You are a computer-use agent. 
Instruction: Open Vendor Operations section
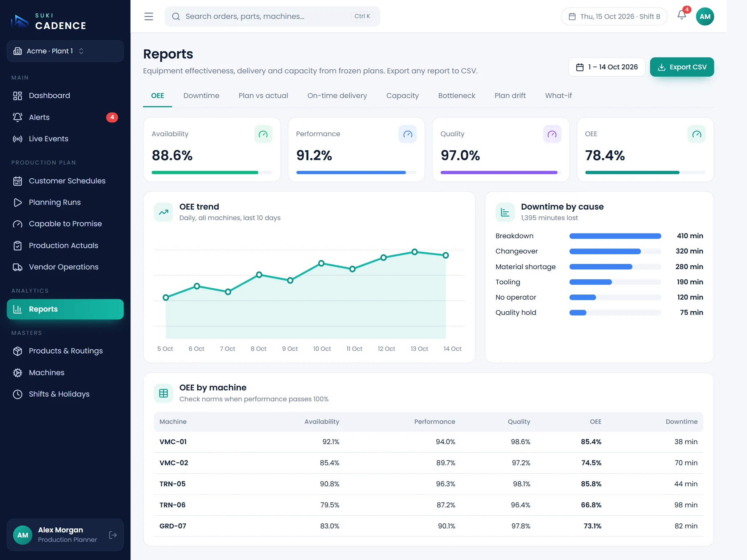[x=65, y=267]
